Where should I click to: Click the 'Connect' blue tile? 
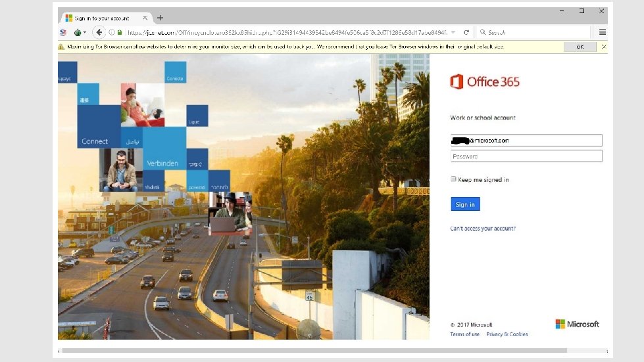[x=99, y=126]
